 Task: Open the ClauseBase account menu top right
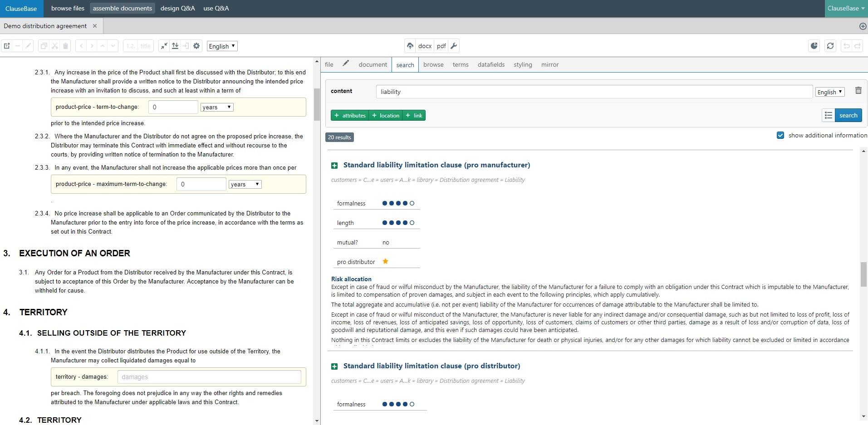pos(846,8)
